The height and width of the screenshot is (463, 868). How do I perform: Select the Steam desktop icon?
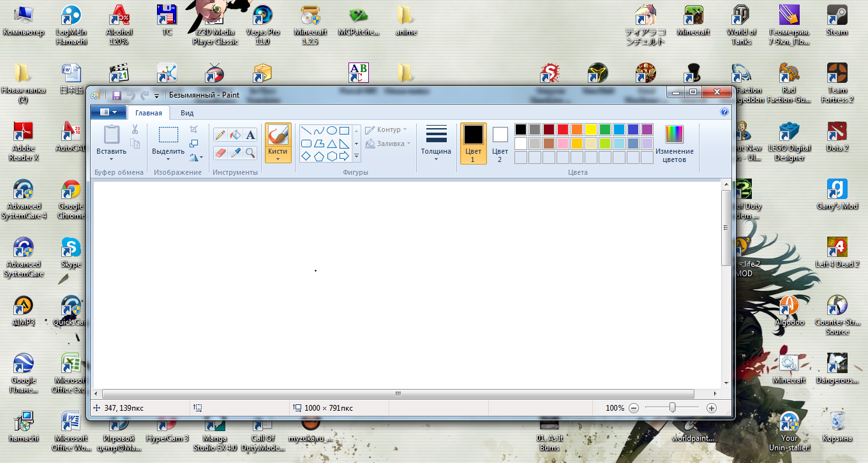click(837, 20)
